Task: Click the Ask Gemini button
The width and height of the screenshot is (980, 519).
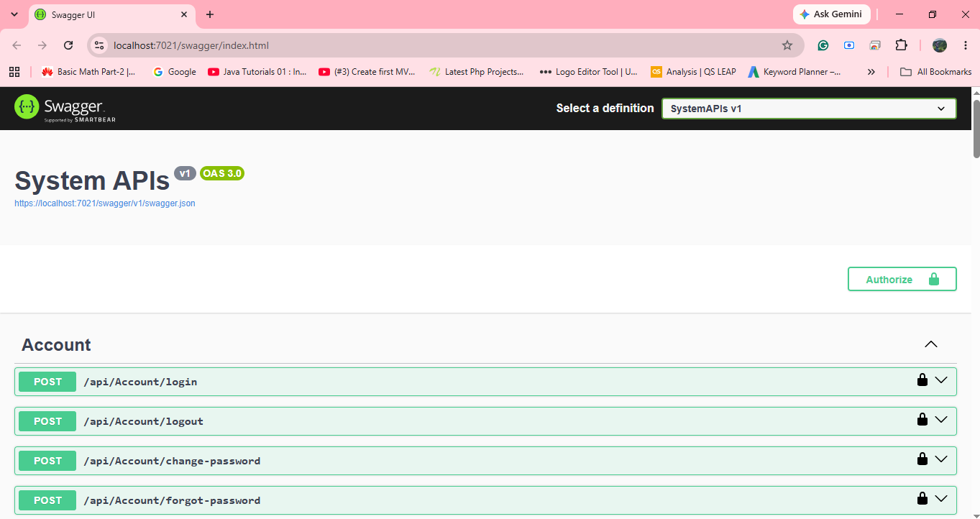Action: pos(832,14)
